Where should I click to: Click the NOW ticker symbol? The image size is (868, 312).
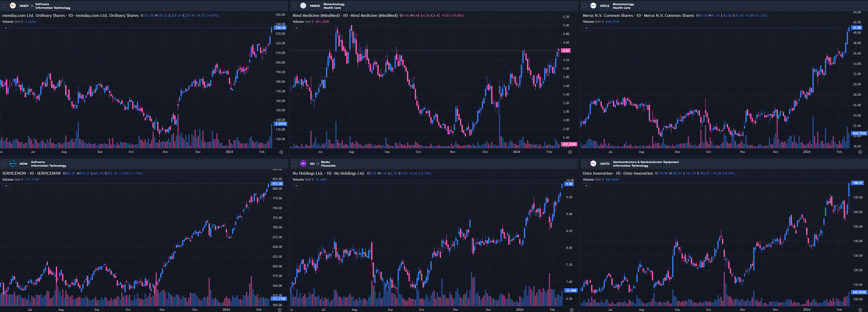(24, 164)
